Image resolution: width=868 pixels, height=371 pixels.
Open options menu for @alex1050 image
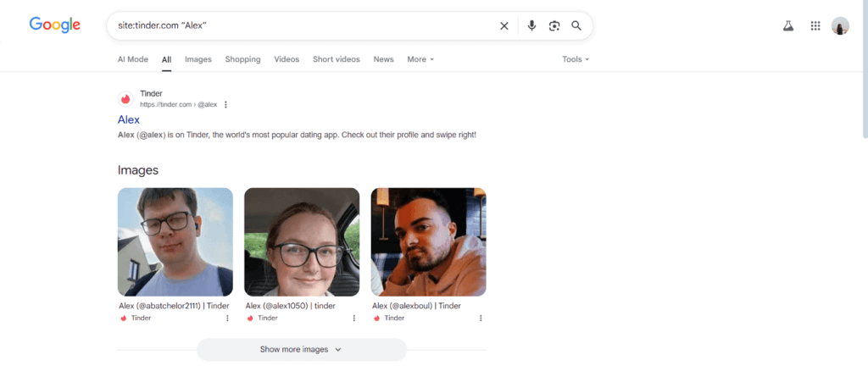(x=353, y=318)
